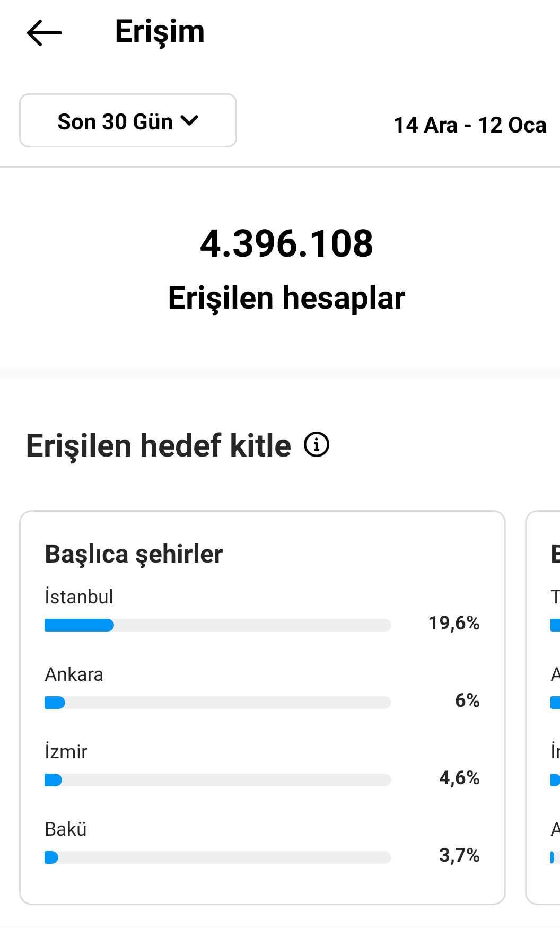Click the 3,7% percentage for Bakü

459,855
